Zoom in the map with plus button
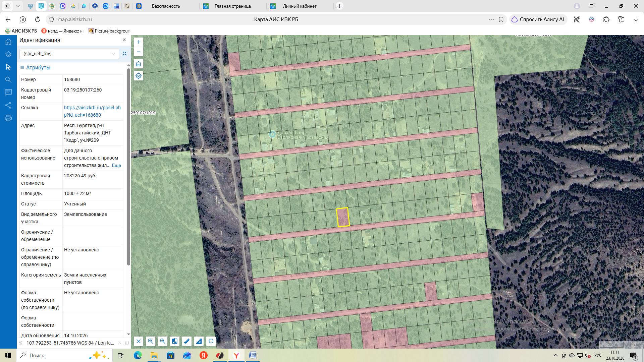Image resolution: width=644 pixels, height=362 pixels. pos(139,42)
